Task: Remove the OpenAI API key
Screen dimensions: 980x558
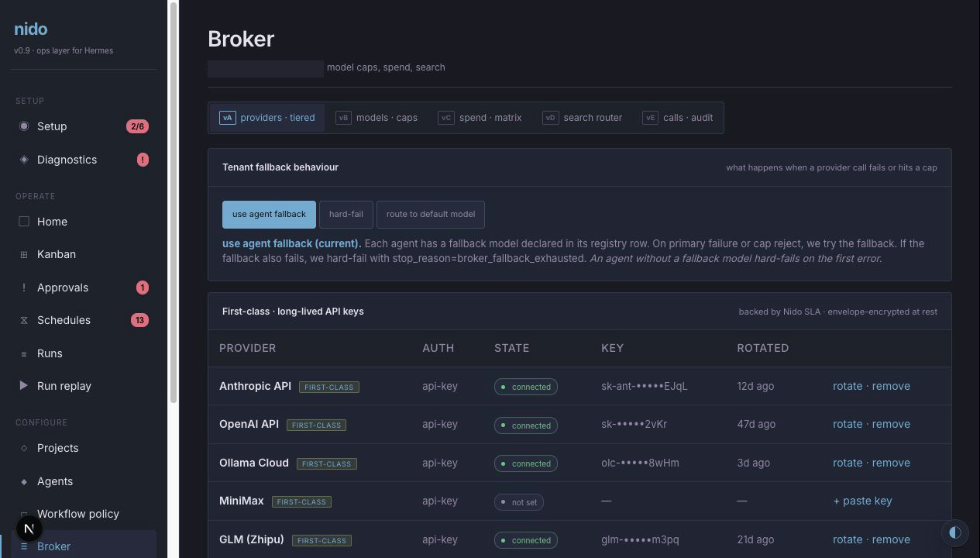Action: click(891, 424)
